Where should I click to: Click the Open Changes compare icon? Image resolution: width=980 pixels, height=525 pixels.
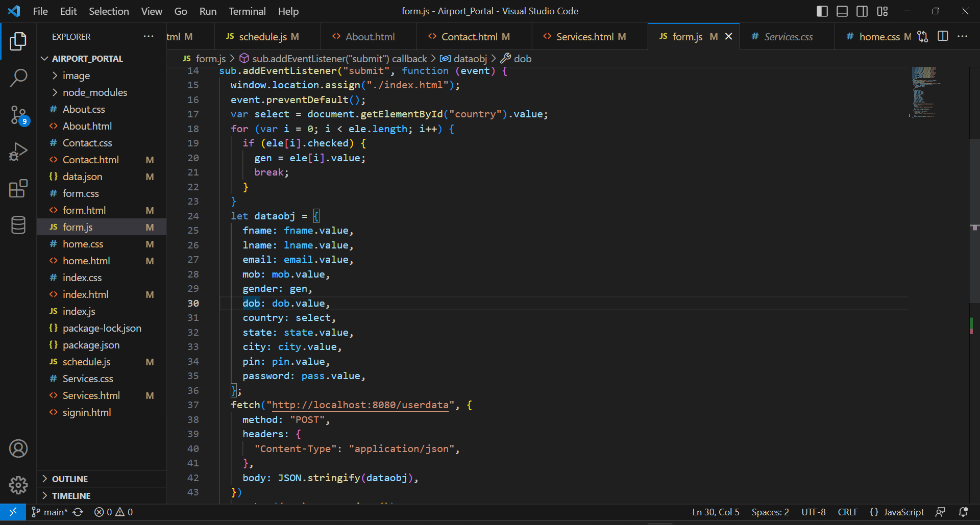922,36
